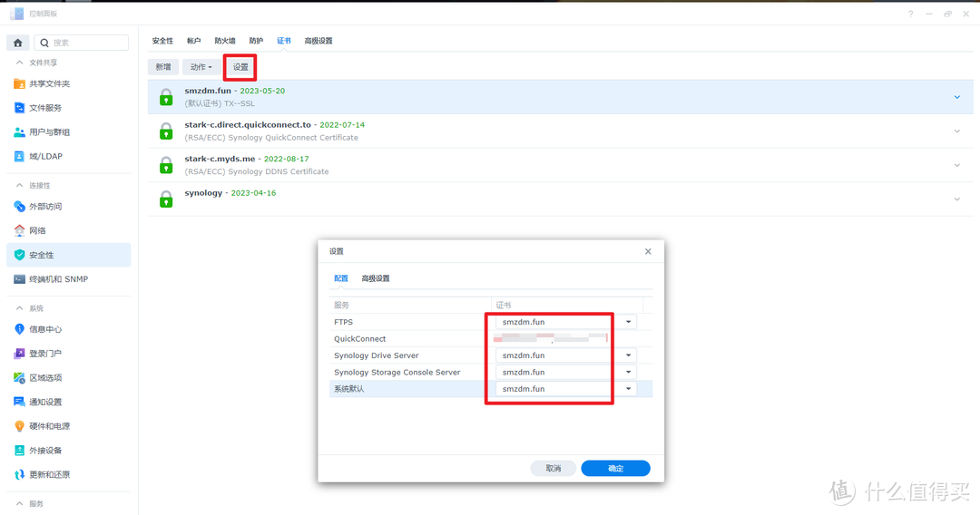Switch to the 防火墙 tab
The image size is (980, 515).
(225, 41)
